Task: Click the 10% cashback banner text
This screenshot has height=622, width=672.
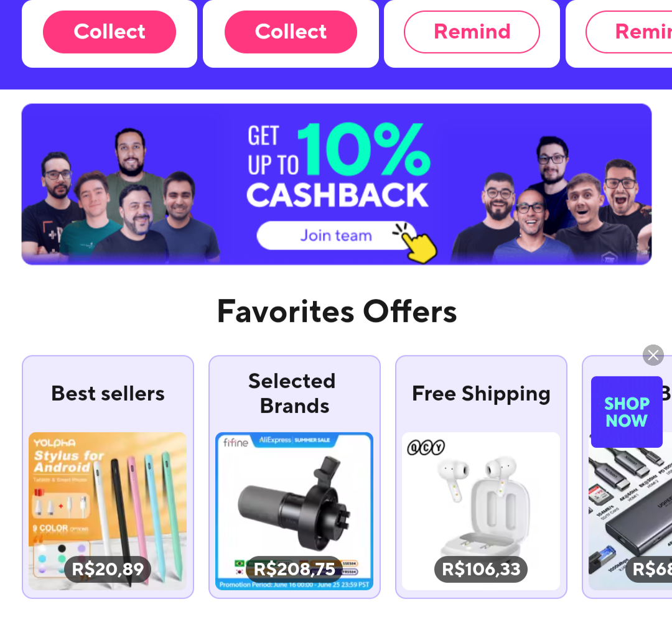Action: click(338, 165)
